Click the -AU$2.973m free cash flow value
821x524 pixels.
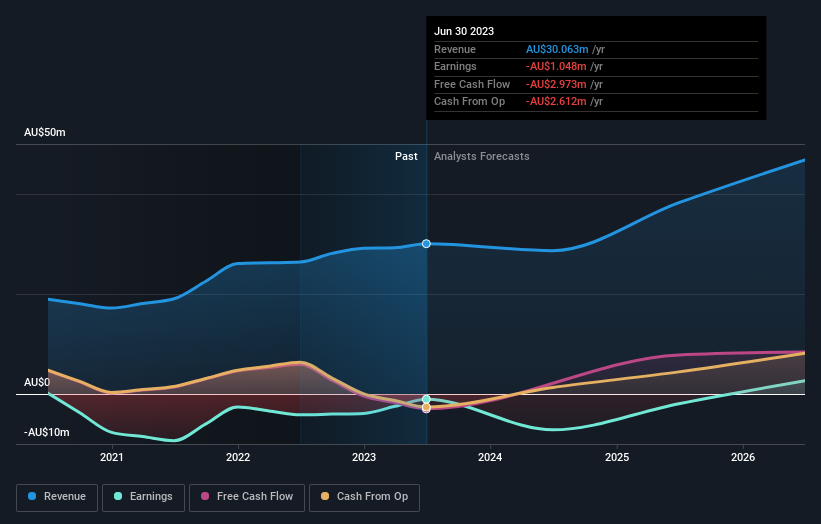pyautogui.click(x=556, y=84)
